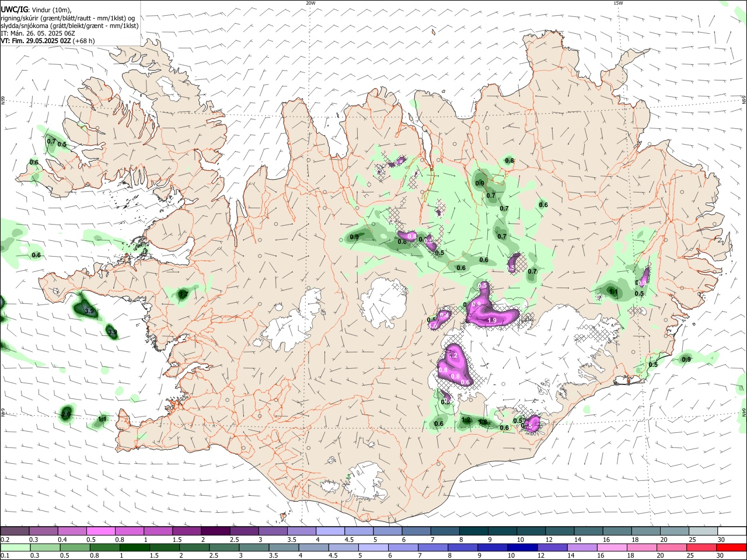Select the bright magenta 0.5 swatch in snow legend
Viewport: 747px width, 560px height.
point(100,531)
